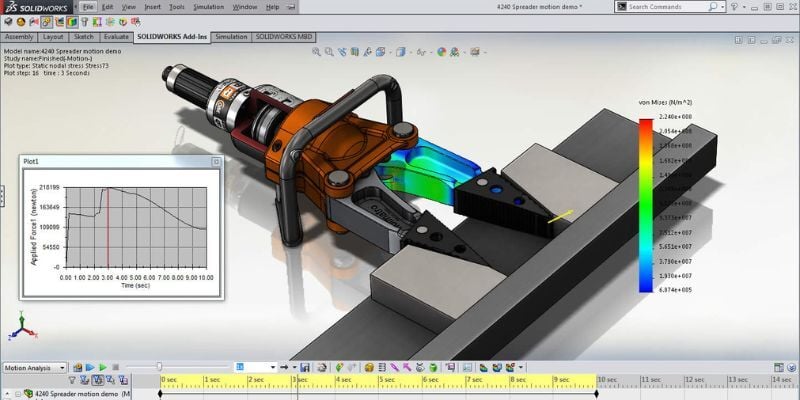Click the Gravity icon in motion toolbar

click(433, 367)
